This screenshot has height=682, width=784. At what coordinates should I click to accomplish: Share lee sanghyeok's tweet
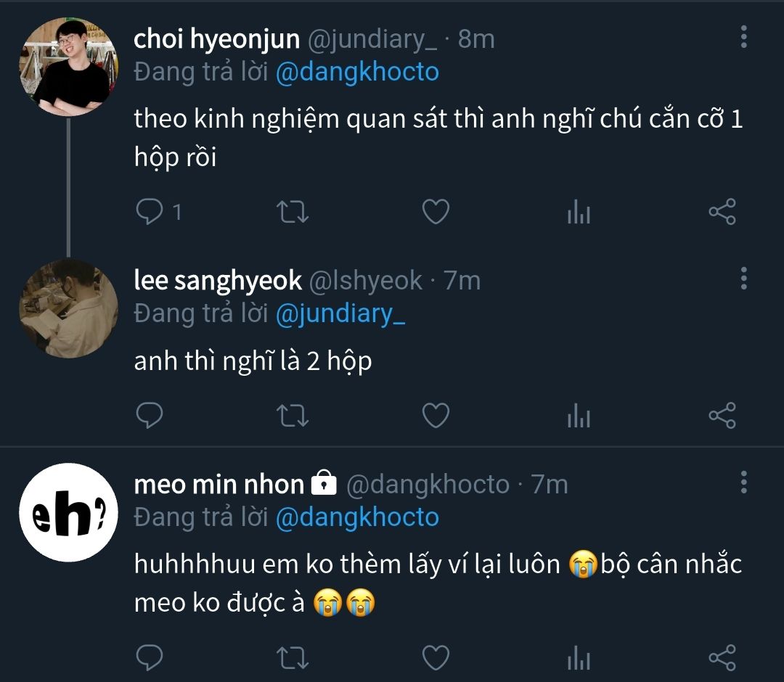click(722, 416)
